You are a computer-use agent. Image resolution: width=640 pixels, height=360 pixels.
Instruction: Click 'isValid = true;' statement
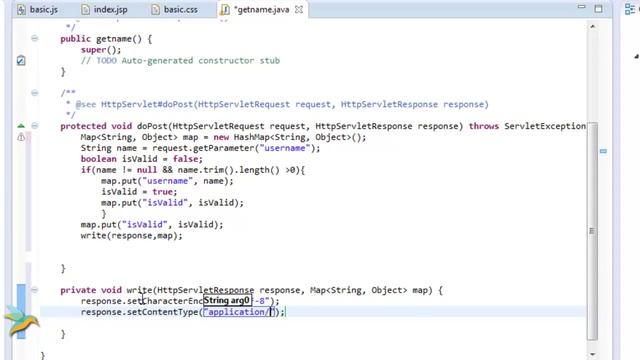point(139,192)
